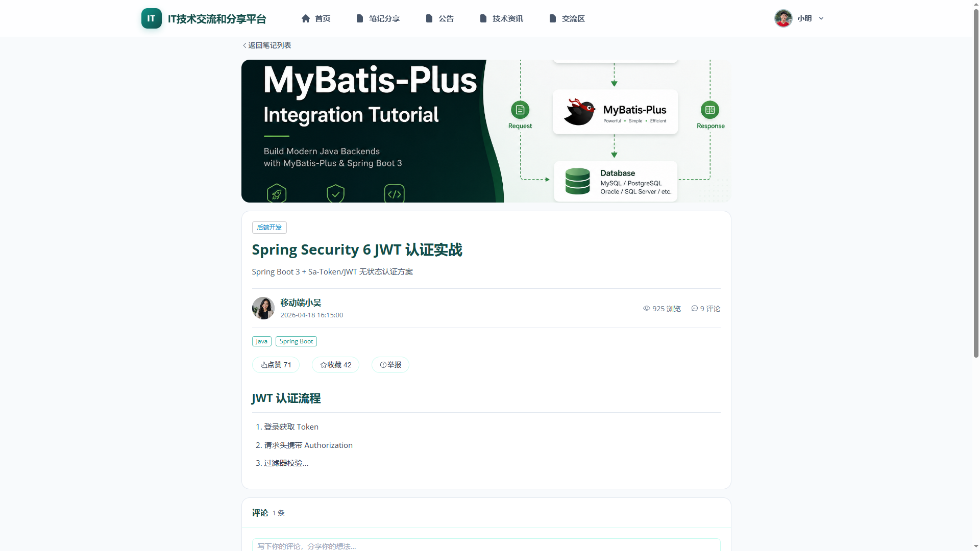Click the 925 浏览 view count
Image resolution: width=980 pixels, height=551 pixels.
[662, 309]
